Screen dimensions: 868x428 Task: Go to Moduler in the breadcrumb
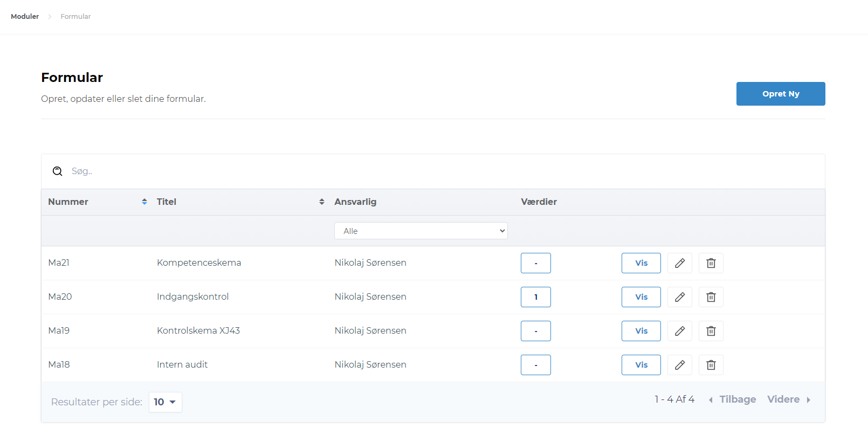[25, 17]
